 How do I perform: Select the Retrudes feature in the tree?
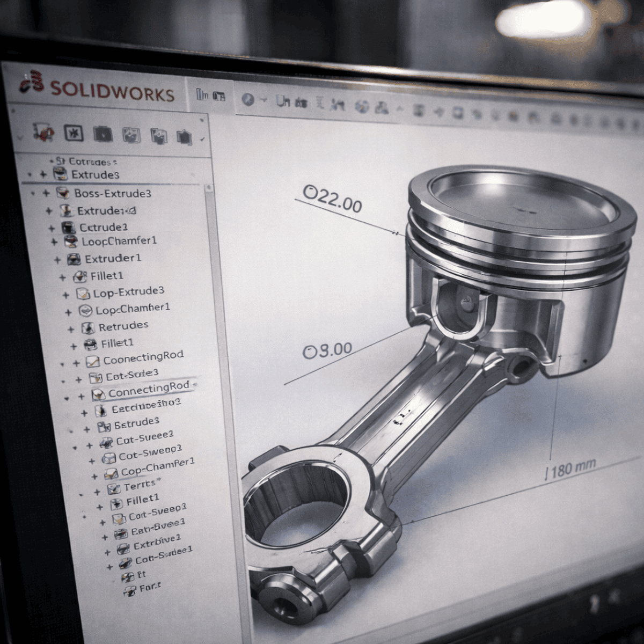[x=123, y=326]
